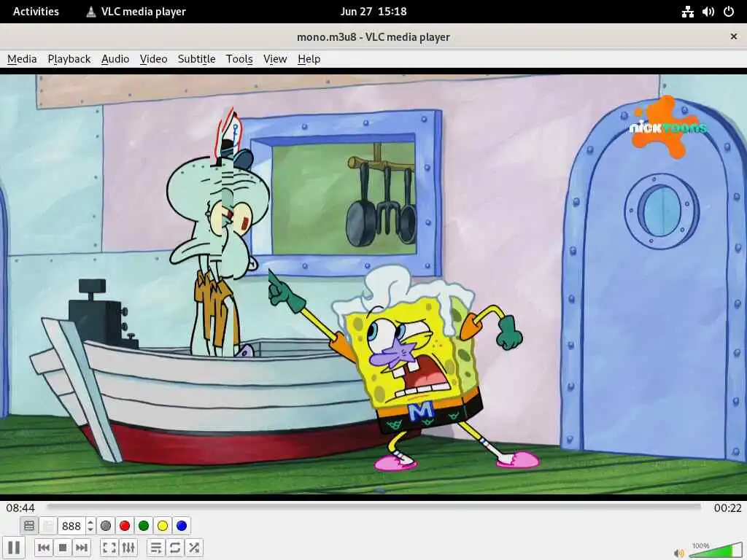Toggle teletext transparency button

click(x=48, y=526)
